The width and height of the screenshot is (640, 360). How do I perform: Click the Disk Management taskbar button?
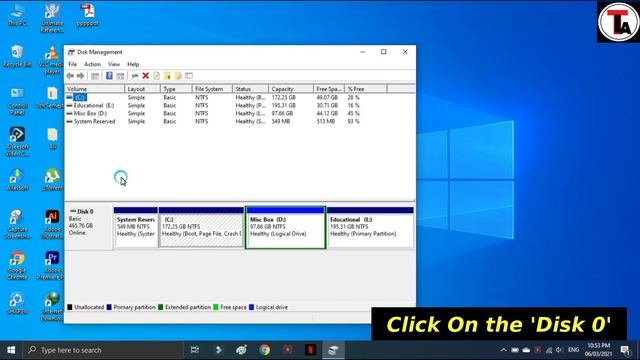click(x=333, y=350)
